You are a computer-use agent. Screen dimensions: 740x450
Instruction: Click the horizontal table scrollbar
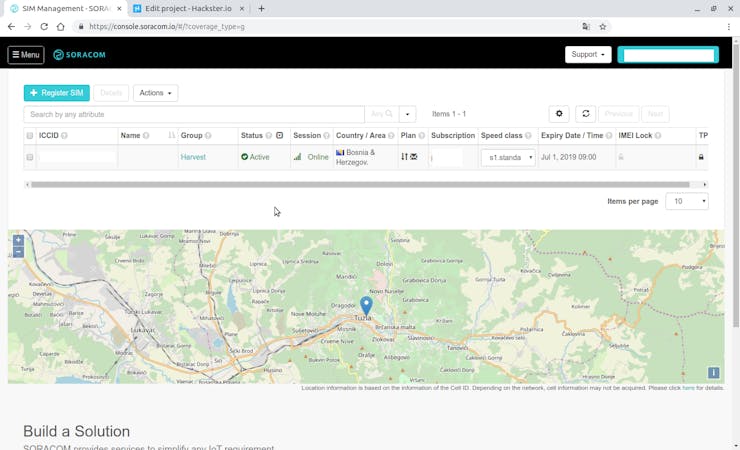pyautogui.click(x=360, y=184)
